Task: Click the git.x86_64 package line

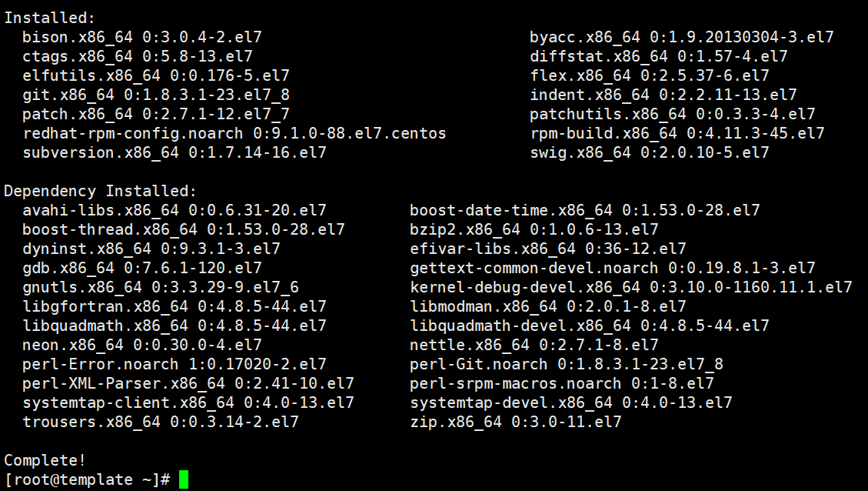Action: 156,95
